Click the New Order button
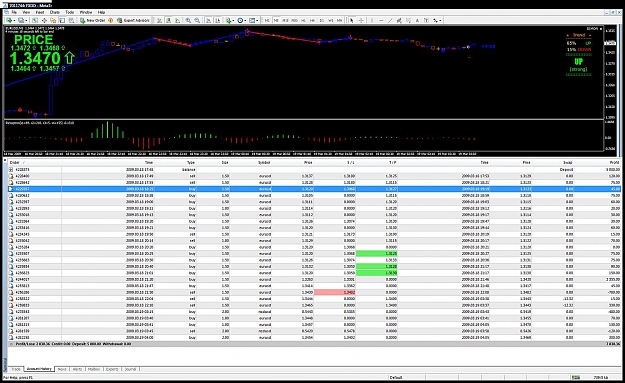Screen dimensions: 625x383 tap(92, 20)
